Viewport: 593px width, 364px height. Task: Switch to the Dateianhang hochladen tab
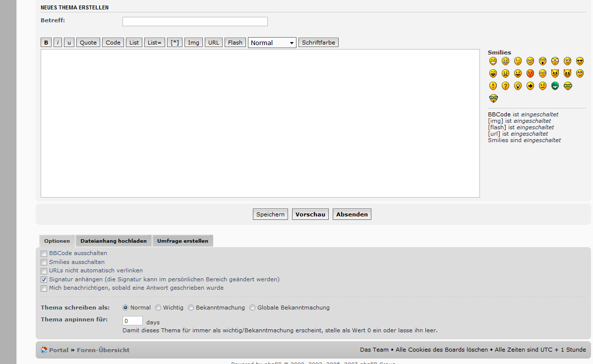click(x=114, y=241)
